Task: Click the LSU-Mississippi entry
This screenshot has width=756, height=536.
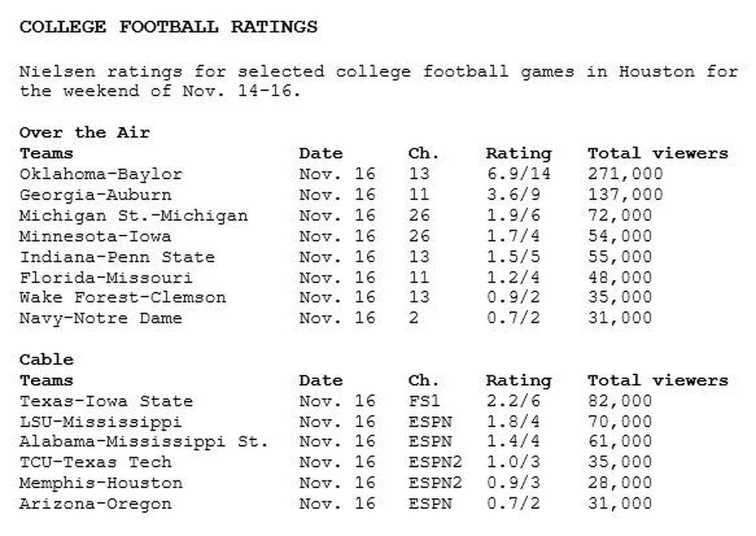Action: pyautogui.click(x=101, y=421)
